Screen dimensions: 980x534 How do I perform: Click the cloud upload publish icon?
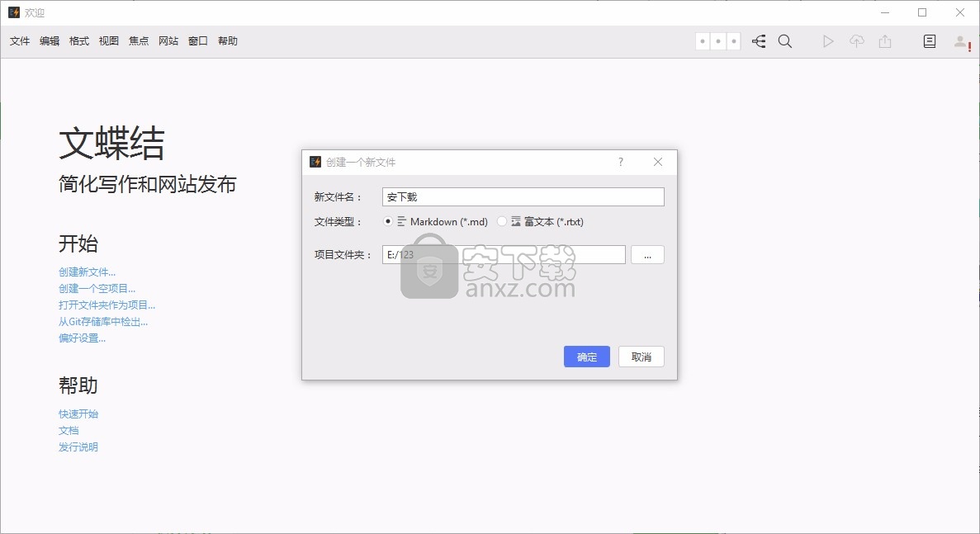[857, 41]
